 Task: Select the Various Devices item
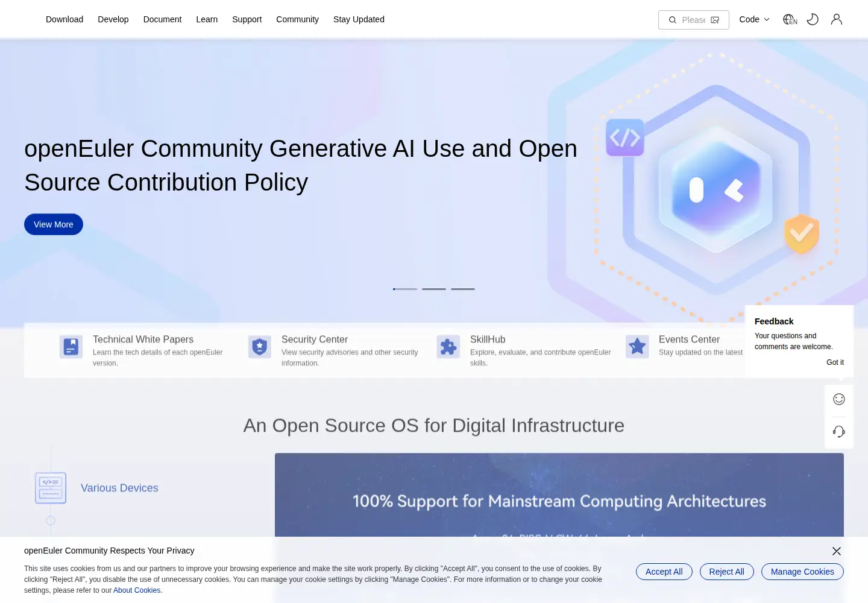119,488
